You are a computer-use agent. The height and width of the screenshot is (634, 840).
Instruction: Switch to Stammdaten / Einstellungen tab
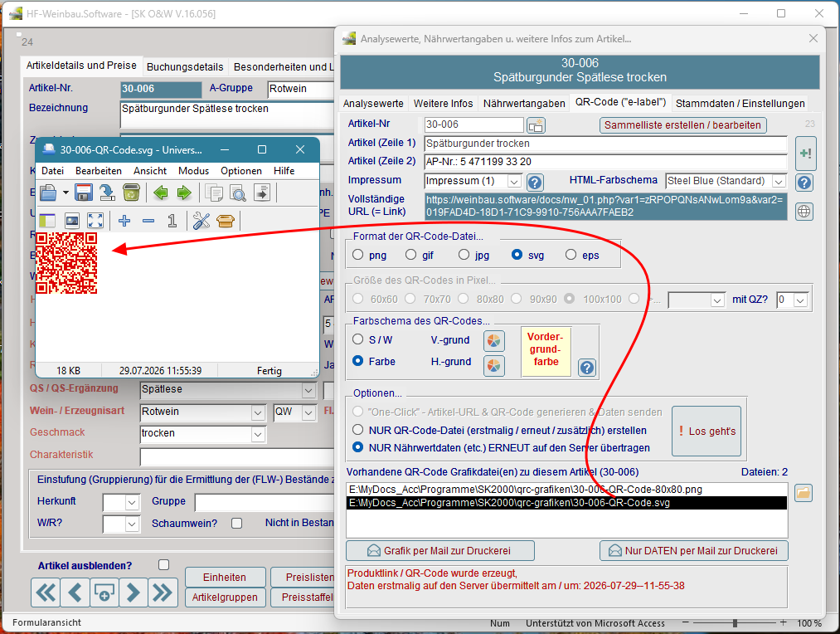point(740,104)
